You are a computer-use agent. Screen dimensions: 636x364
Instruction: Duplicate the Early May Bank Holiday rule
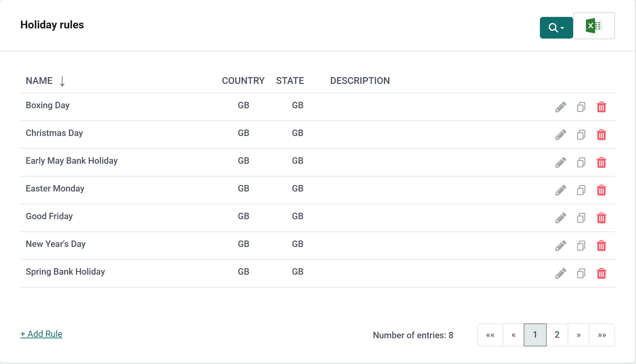point(581,162)
